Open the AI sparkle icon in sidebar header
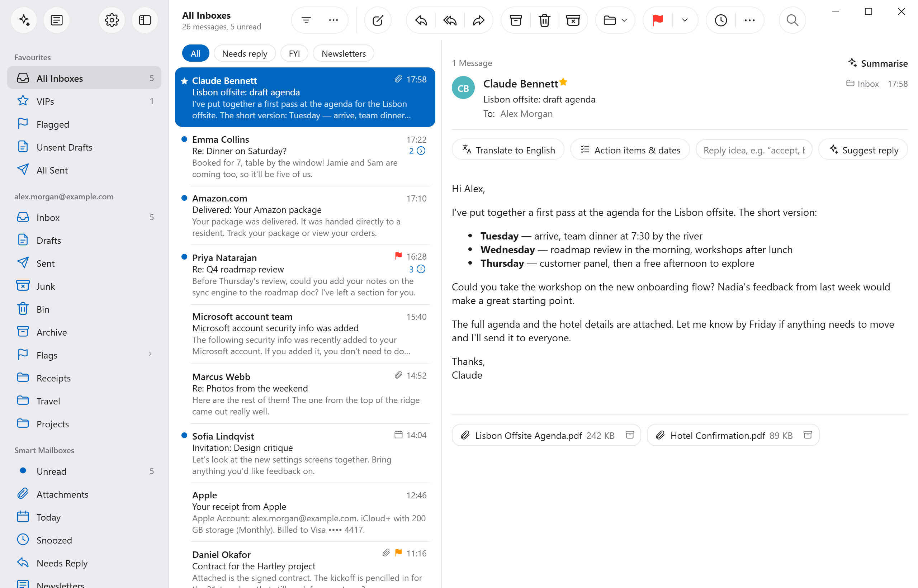The image size is (918, 588). (24, 20)
